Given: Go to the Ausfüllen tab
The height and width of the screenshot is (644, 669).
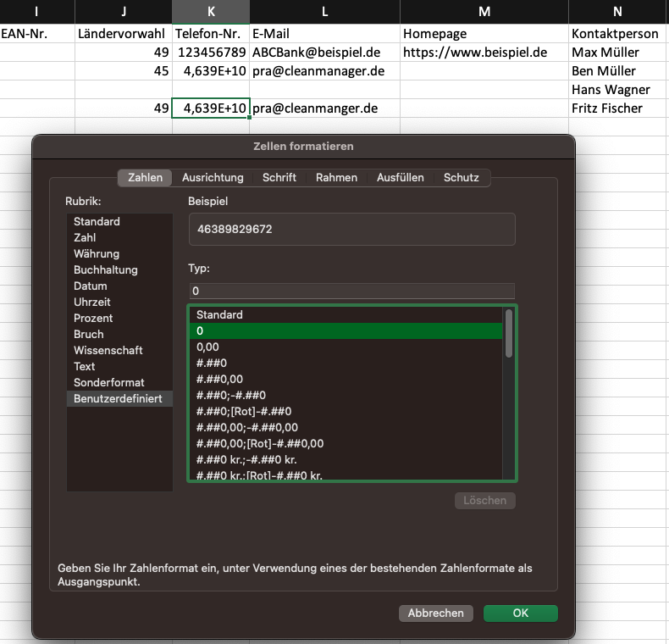Looking at the screenshot, I should click(x=400, y=177).
